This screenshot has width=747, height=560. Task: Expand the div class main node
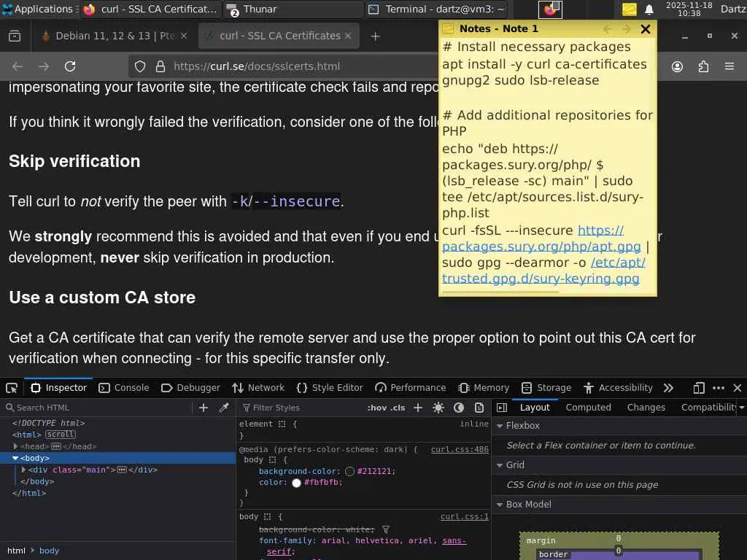point(24,470)
